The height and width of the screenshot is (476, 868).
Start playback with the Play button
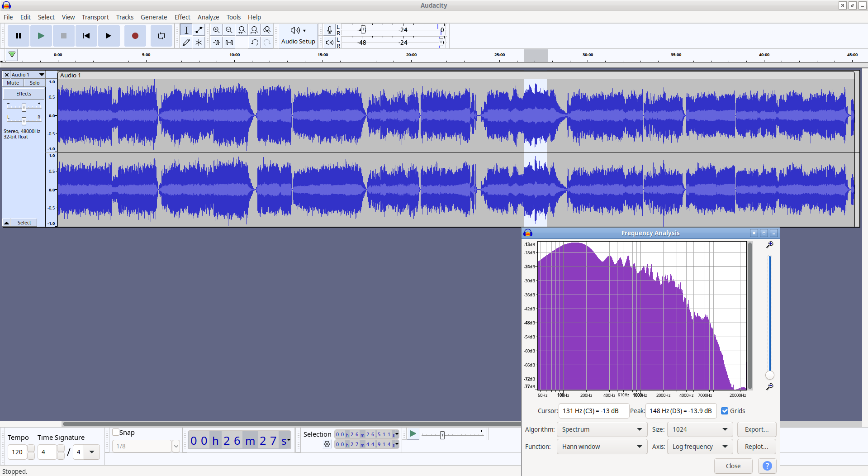click(41, 36)
